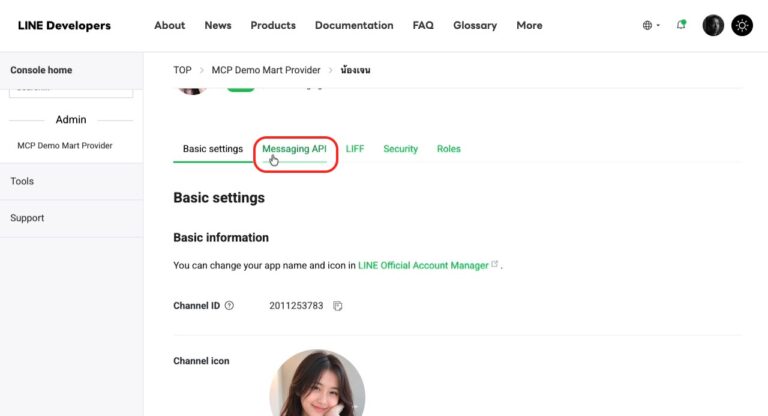The width and height of the screenshot is (768, 416).
Task: Open the About menu item
Action: tap(169, 25)
